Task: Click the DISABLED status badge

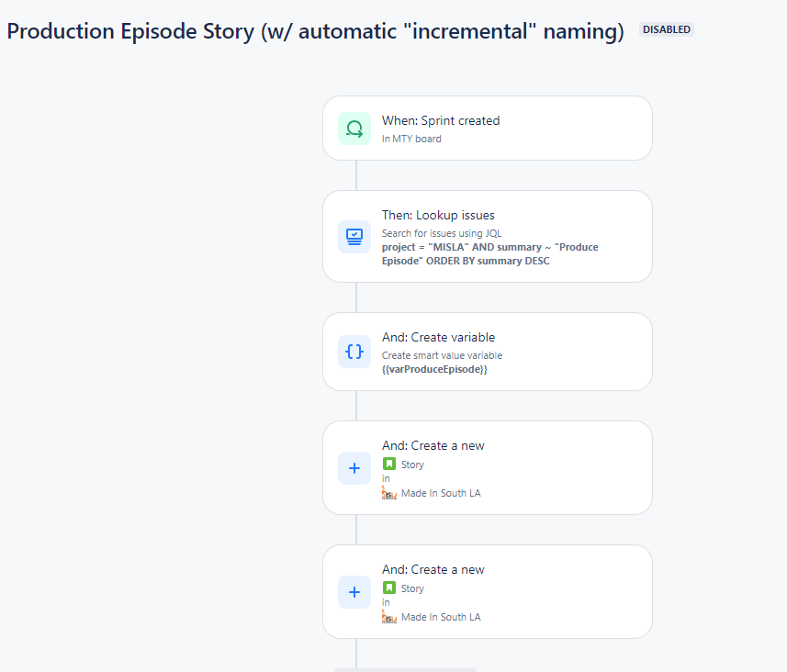Action: (666, 29)
